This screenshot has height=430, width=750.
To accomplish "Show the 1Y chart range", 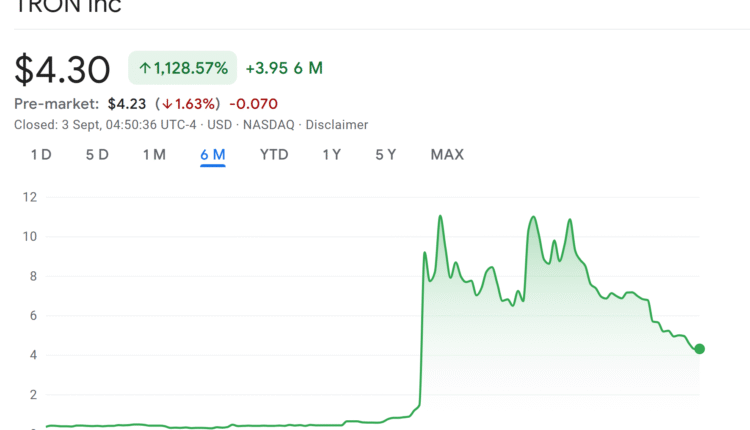I will (x=332, y=155).
